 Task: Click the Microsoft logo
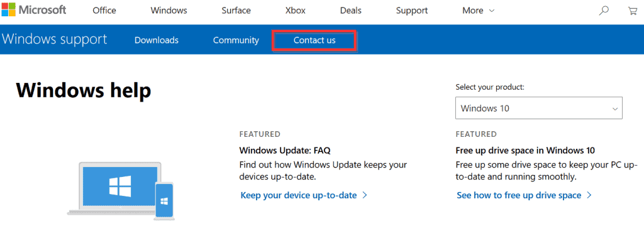(x=34, y=10)
